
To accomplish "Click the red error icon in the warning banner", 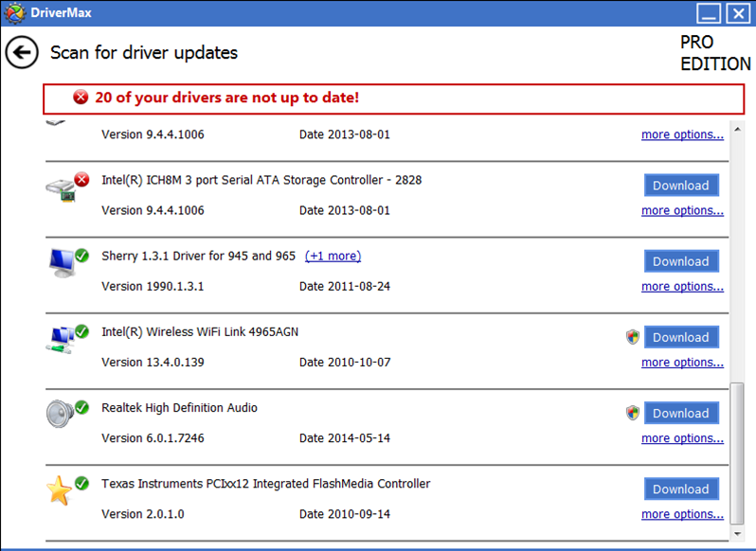I will tap(81, 98).
